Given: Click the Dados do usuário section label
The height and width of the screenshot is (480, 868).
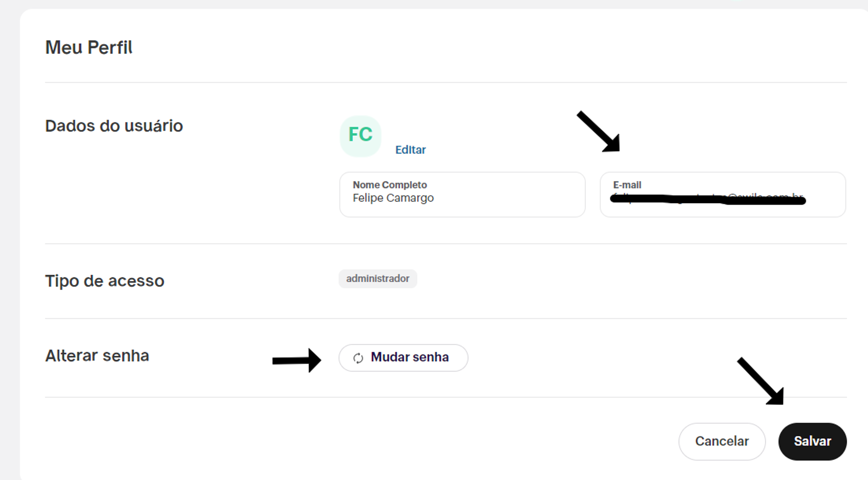Looking at the screenshot, I should click(x=114, y=126).
